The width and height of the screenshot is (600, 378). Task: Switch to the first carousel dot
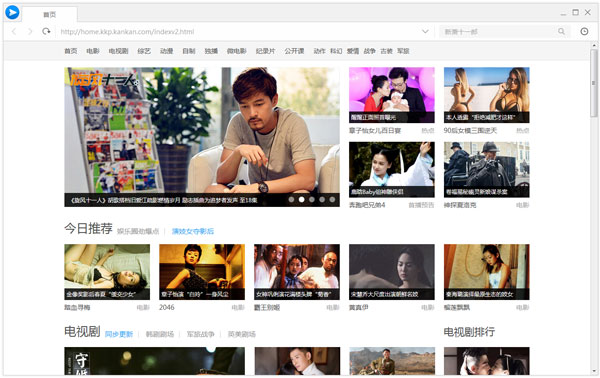pos(291,199)
